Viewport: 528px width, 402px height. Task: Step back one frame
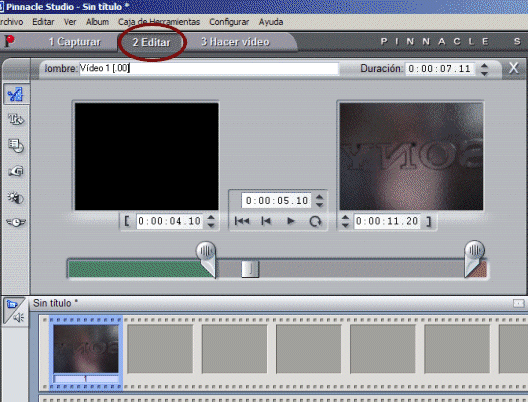266,221
